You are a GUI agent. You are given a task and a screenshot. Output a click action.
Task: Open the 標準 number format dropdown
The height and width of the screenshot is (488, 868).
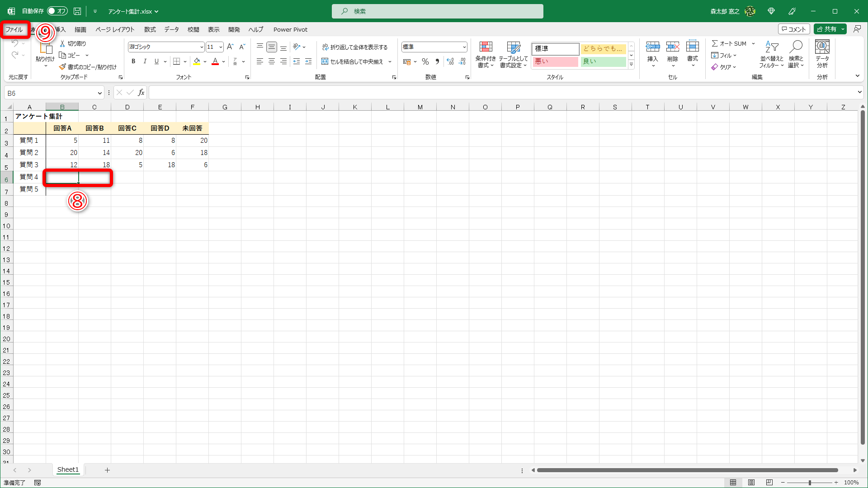click(x=465, y=47)
